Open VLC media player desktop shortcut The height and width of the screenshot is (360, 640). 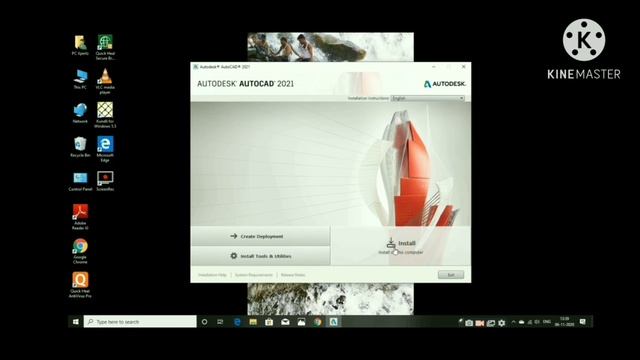[x=105, y=81]
